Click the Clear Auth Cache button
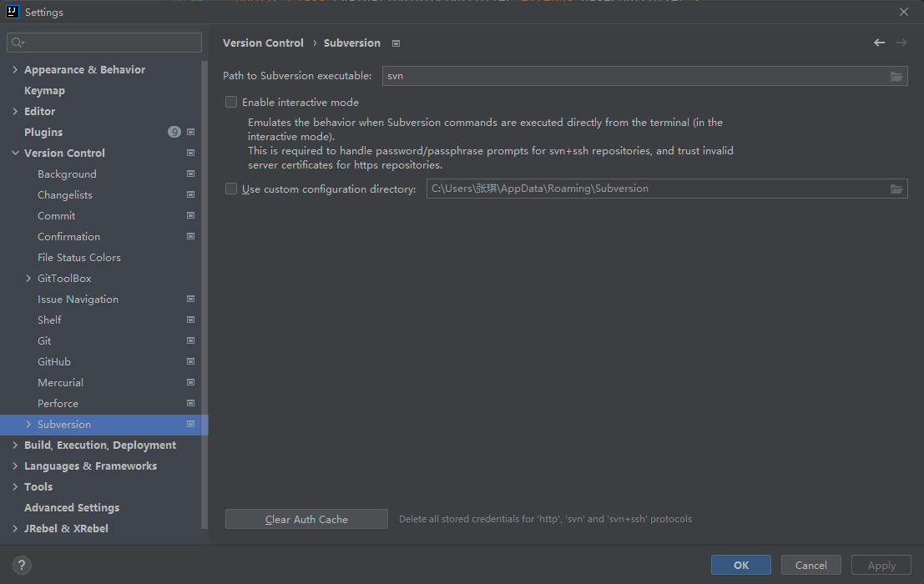The image size is (924, 584). pyautogui.click(x=306, y=519)
